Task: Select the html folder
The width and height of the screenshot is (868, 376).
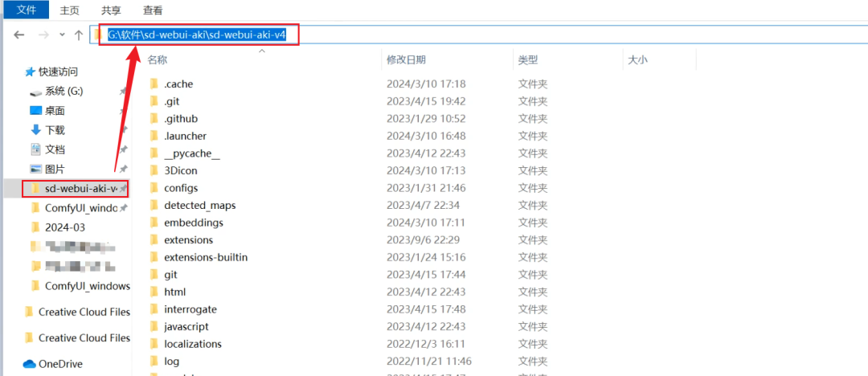Action: tap(175, 292)
